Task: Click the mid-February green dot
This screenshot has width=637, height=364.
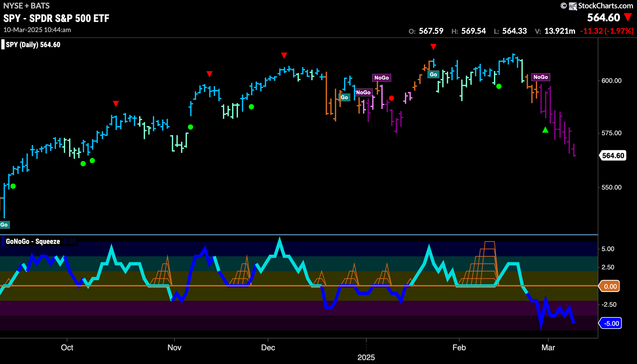Action: [x=499, y=86]
